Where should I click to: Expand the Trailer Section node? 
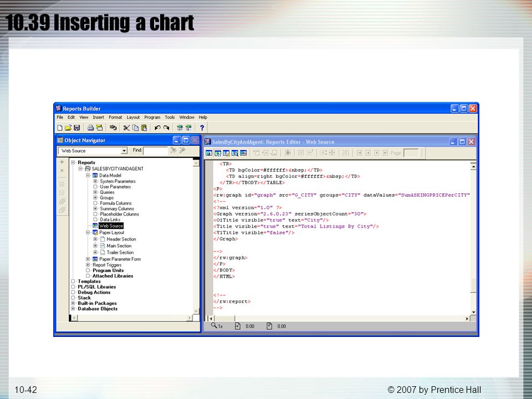95,253
